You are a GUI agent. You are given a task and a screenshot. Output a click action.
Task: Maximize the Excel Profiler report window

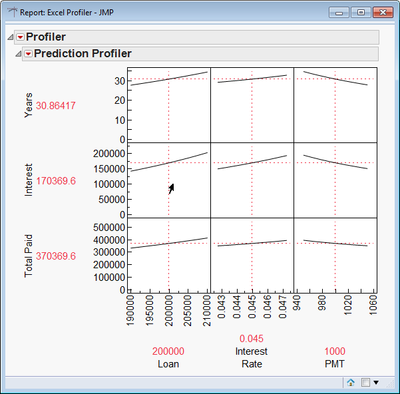click(360, 13)
